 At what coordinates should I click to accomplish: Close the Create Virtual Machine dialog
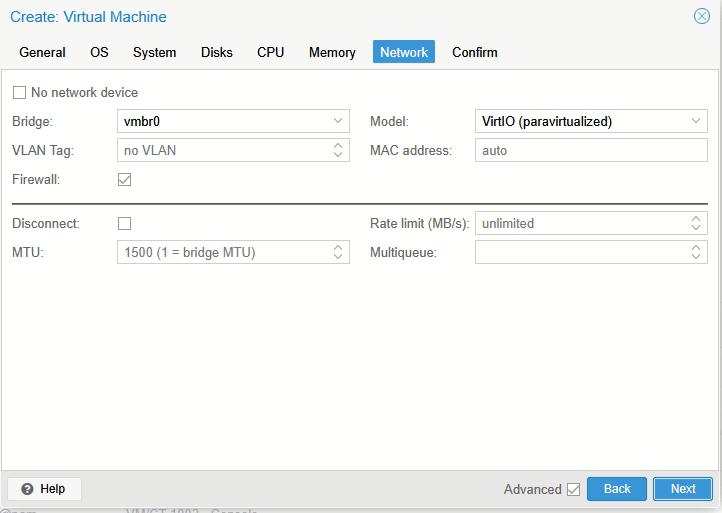click(x=702, y=16)
